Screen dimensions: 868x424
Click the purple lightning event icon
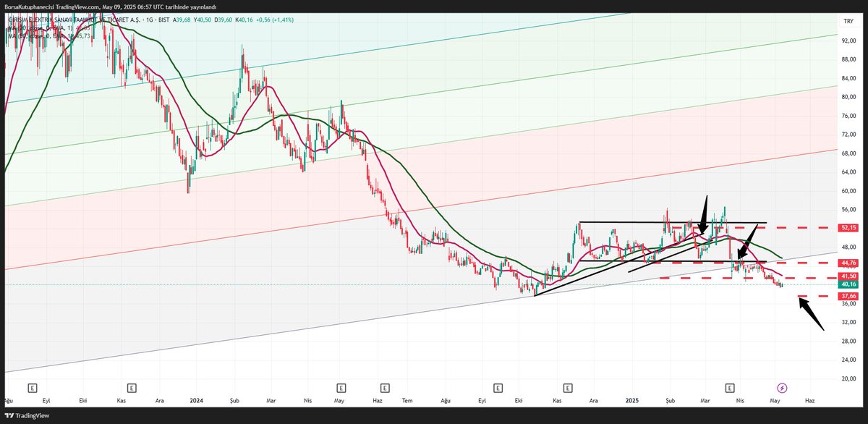point(782,388)
